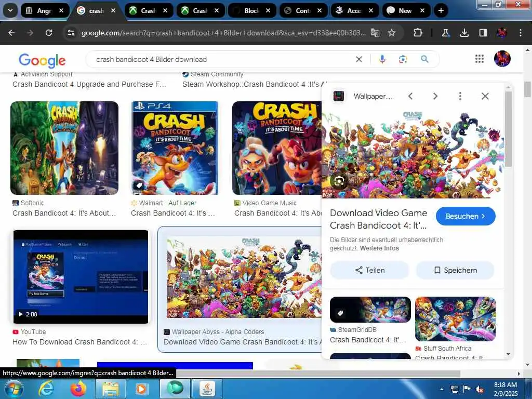Show next image in preview panel
Image resolution: width=532 pixels, height=399 pixels.
(435, 96)
